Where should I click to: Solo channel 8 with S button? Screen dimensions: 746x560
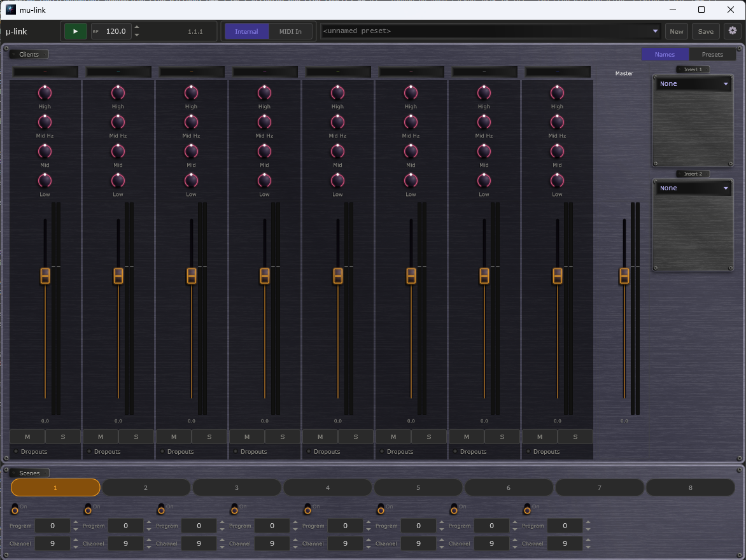(575, 437)
